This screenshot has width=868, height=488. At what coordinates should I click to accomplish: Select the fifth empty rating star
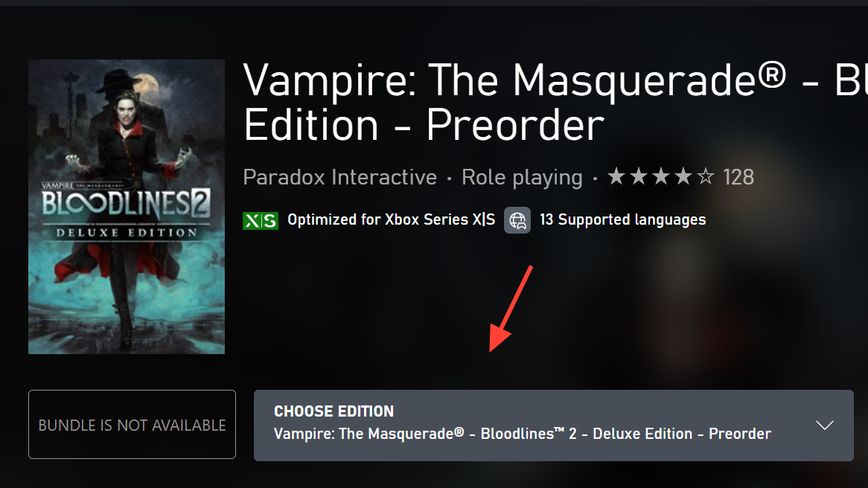point(705,177)
